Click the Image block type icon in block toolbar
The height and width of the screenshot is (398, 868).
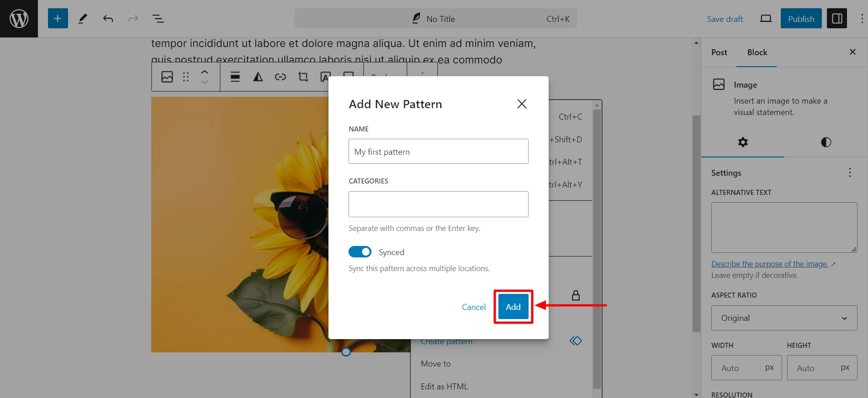(167, 77)
